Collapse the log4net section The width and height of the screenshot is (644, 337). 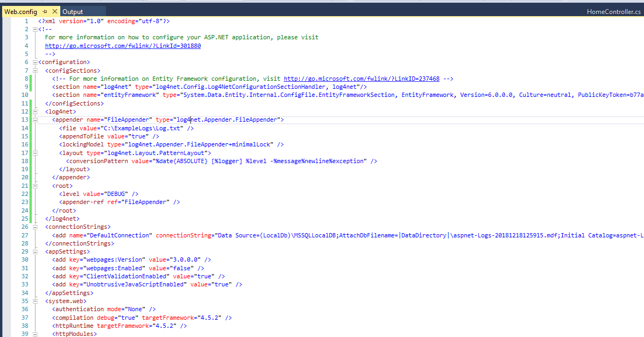point(34,111)
